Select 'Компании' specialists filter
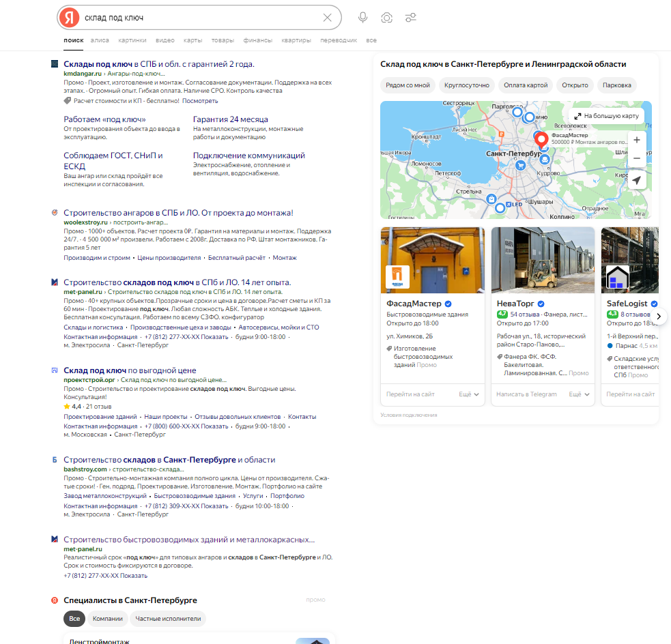The height and width of the screenshot is (644, 671). pos(107,619)
